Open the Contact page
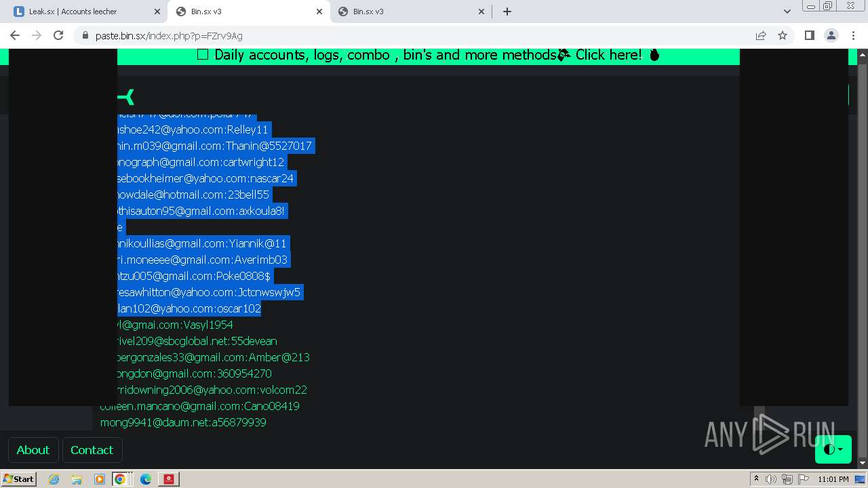 click(92, 450)
